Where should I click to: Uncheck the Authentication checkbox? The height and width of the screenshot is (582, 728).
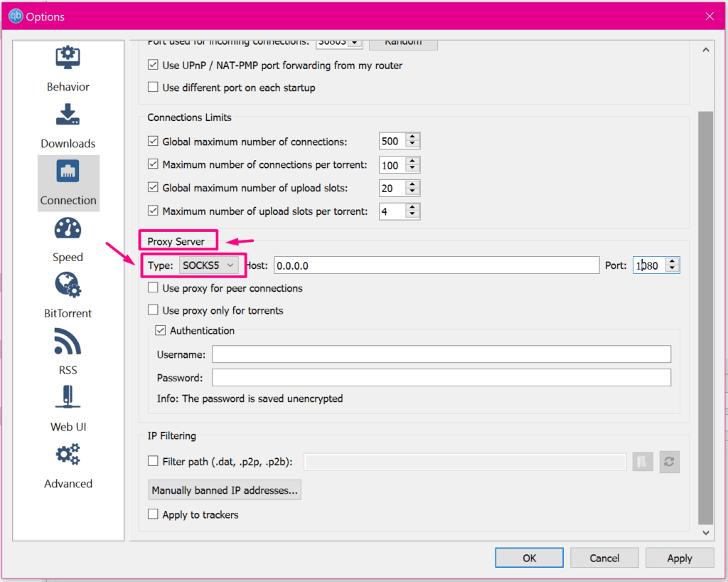pyautogui.click(x=161, y=331)
